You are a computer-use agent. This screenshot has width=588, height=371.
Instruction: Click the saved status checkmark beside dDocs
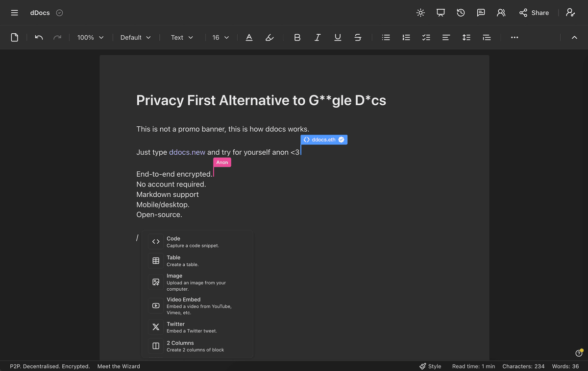tap(59, 13)
